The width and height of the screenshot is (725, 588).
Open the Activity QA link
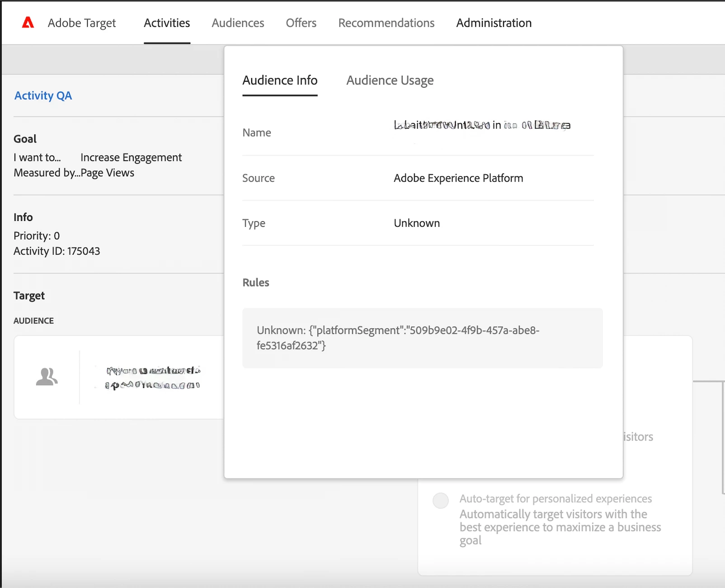click(43, 96)
